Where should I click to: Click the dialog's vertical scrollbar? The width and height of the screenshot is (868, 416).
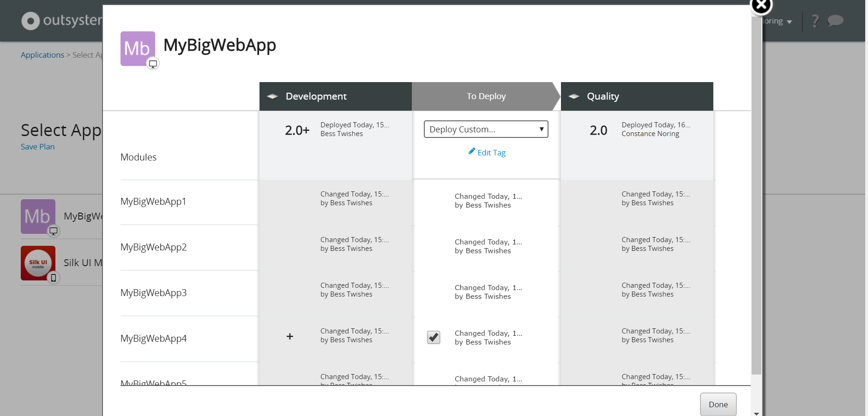click(x=756, y=208)
